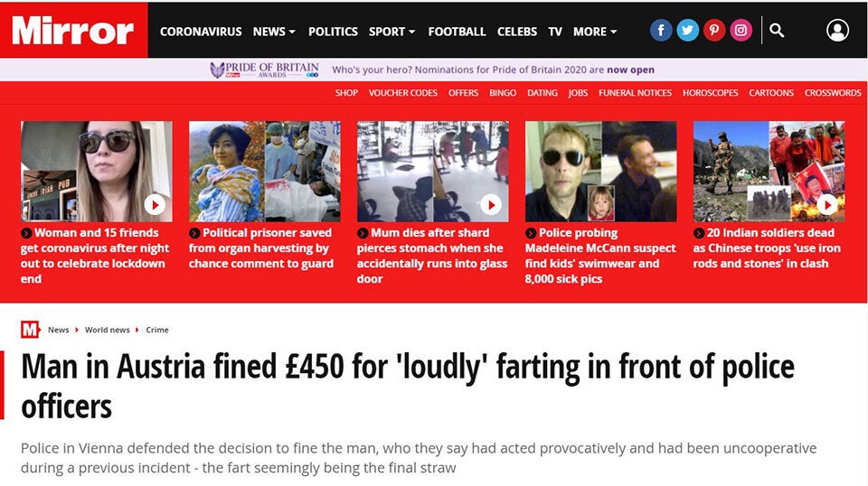Open Mirror's Pinterest page icon
The width and height of the screenshot is (868, 486).
[x=714, y=31]
